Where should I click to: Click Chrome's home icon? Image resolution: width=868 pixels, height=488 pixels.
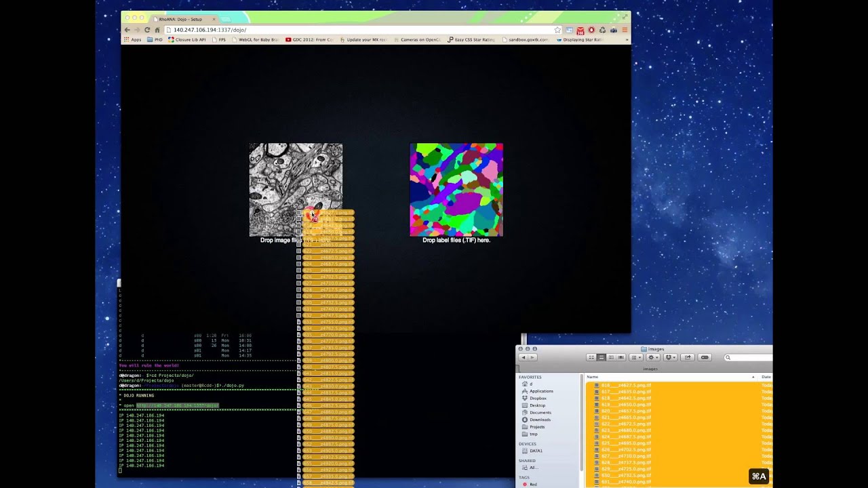tap(157, 30)
